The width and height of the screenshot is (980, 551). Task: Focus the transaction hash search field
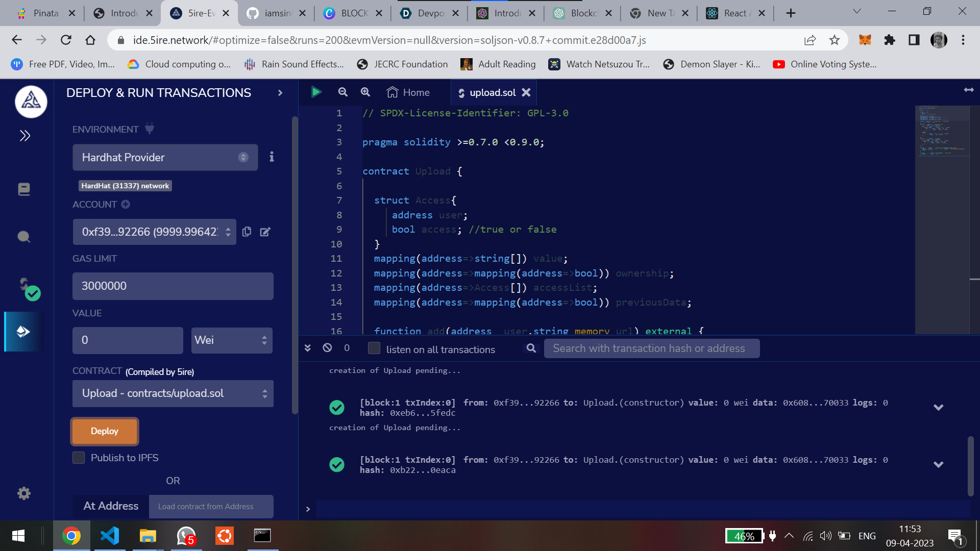tap(651, 348)
